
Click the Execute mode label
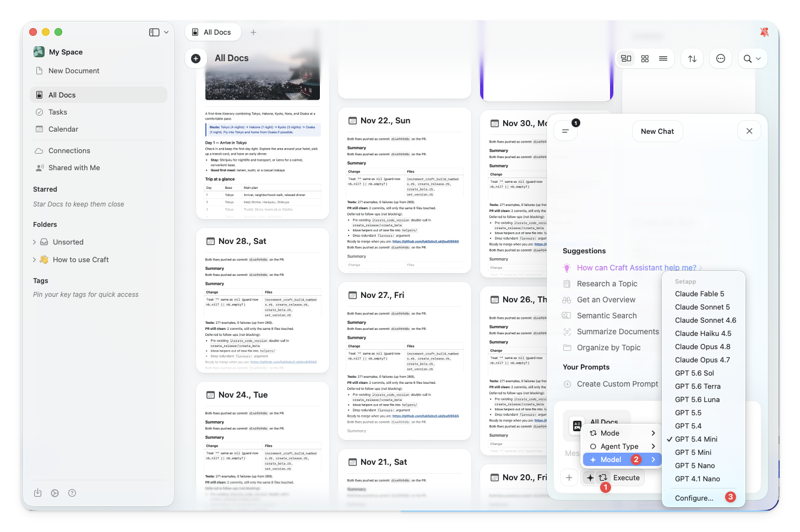(x=627, y=477)
